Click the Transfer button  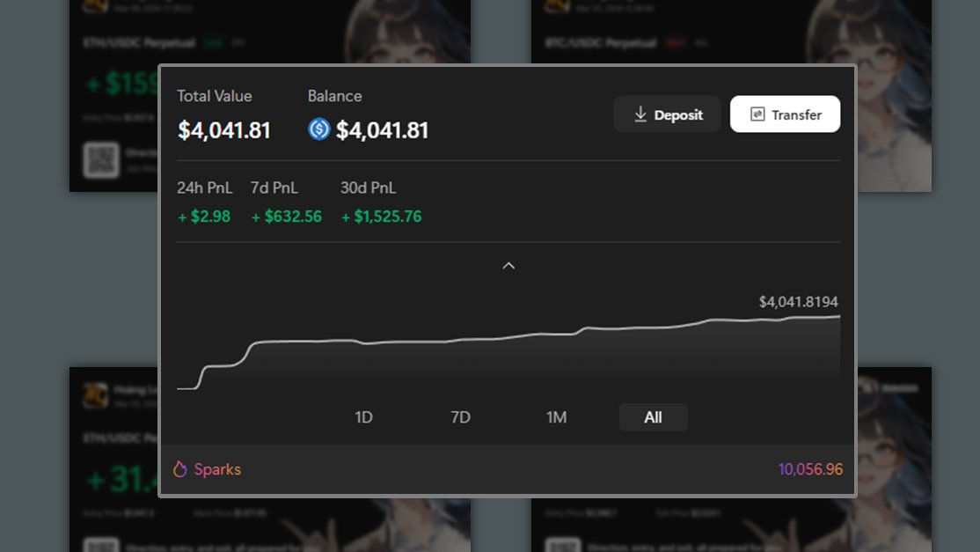point(785,114)
